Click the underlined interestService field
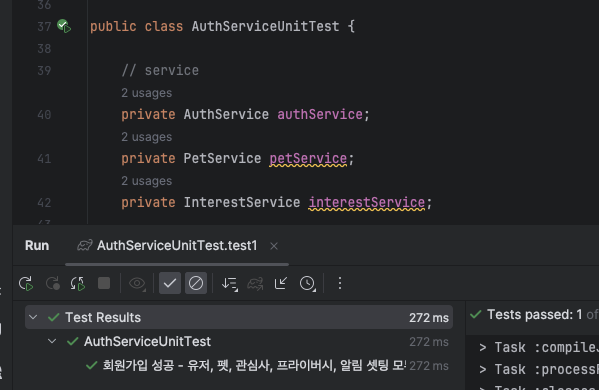The height and width of the screenshot is (390, 599). coord(366,202)
